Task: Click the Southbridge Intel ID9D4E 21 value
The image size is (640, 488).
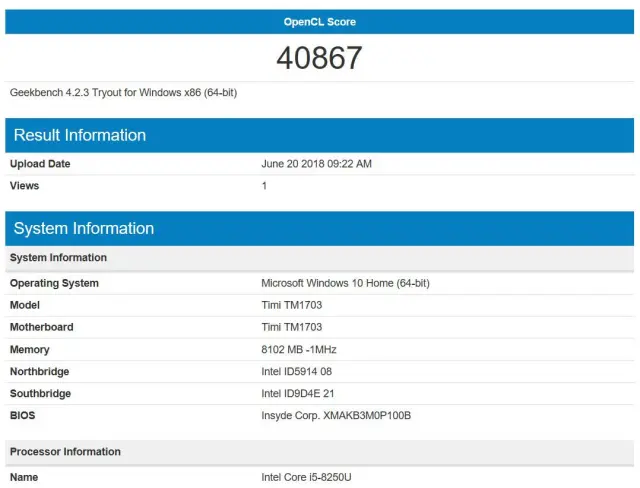Action: pos(298,394)
